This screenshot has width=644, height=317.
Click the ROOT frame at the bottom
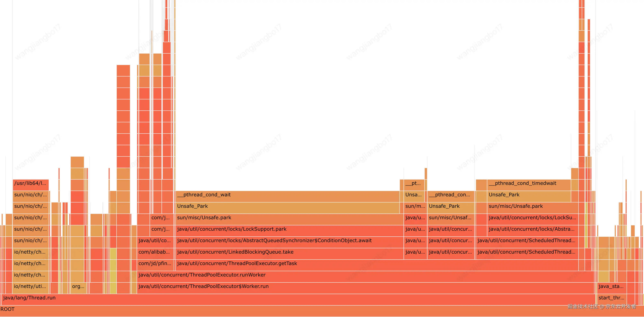[322, 311]
